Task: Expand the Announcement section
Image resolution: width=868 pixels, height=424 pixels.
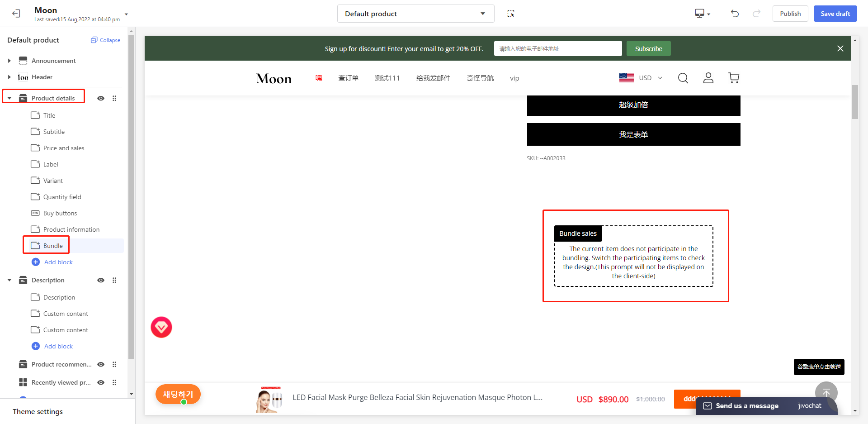Action: 9,61
